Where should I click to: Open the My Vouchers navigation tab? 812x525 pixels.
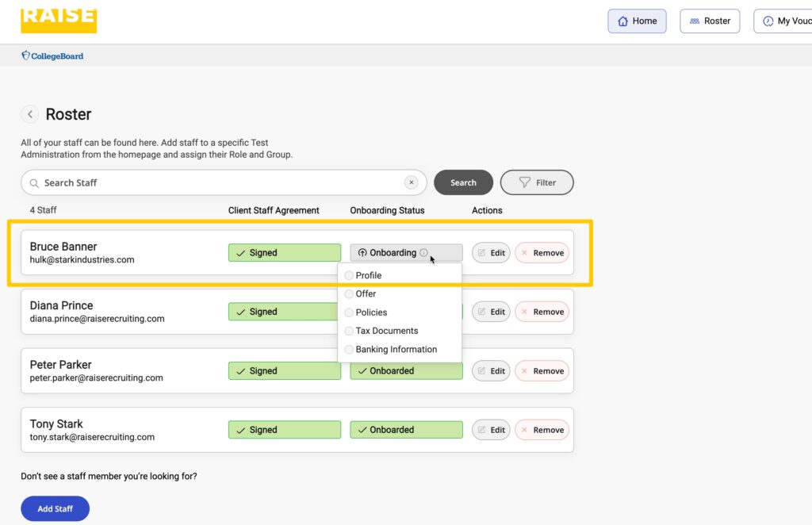[x=785, y=21]
